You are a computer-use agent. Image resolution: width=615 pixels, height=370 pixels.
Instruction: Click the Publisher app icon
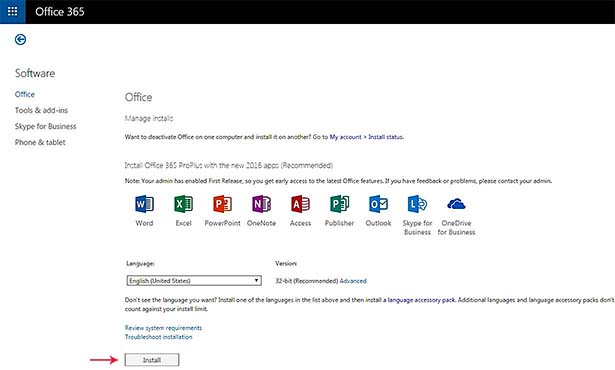[339, 204]
